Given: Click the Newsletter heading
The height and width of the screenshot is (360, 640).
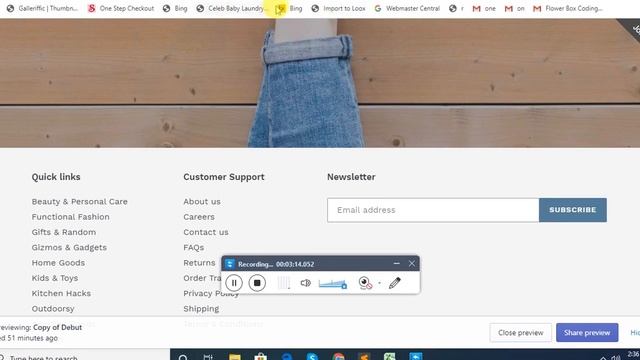Looking at the screenshot, I should click(x=351, y=177).
